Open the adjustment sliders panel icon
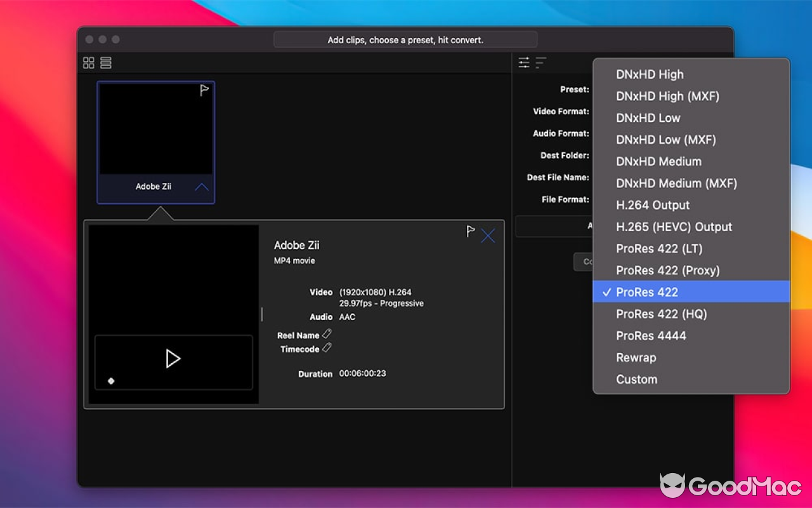 coord(525,62)
